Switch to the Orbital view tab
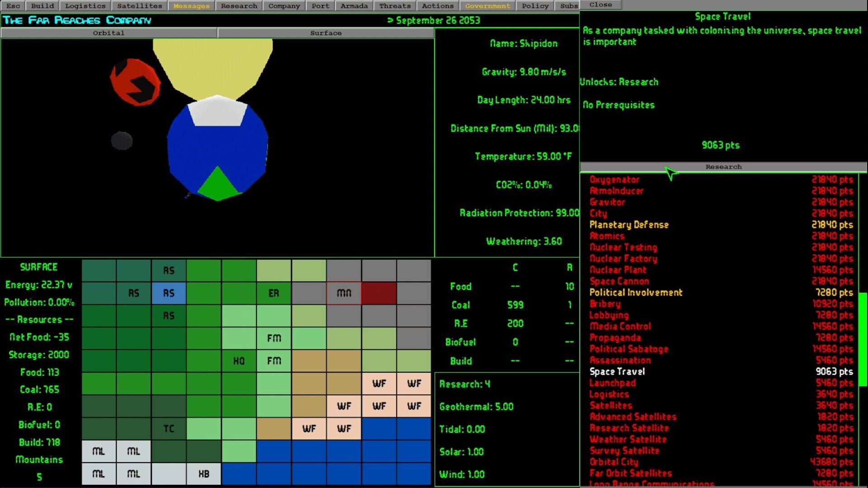 (108, 33)
